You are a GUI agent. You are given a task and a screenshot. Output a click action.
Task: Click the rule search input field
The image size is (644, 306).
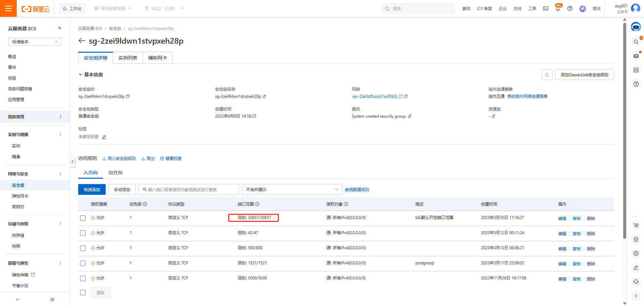pos(189,189)
